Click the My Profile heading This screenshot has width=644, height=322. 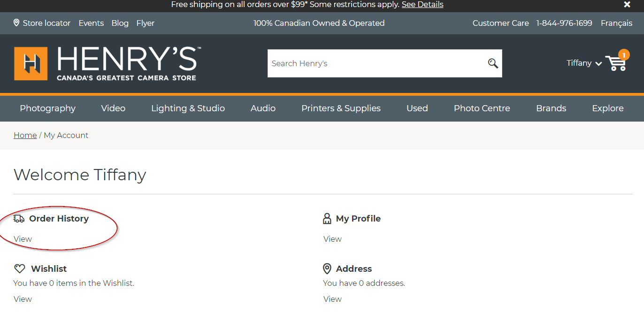pyautogui.click(x=358, y=219)
